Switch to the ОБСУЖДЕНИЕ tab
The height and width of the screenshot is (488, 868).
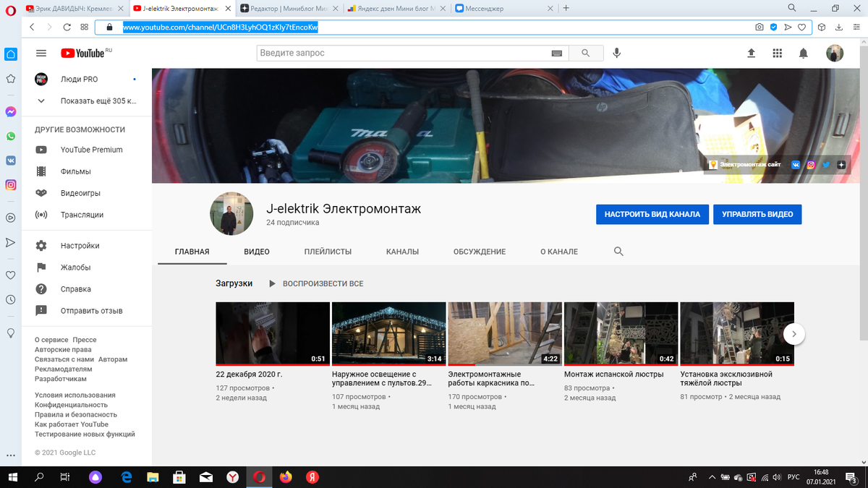pos(480,252)
